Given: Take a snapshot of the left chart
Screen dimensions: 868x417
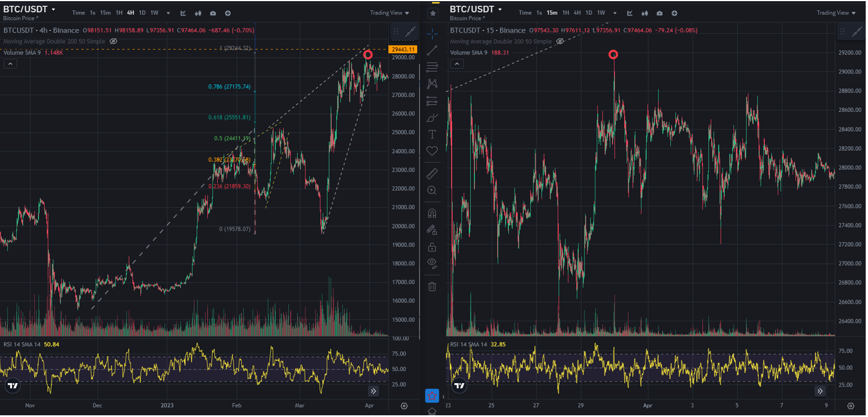Looking at the screenshot, I should point(213,13).
